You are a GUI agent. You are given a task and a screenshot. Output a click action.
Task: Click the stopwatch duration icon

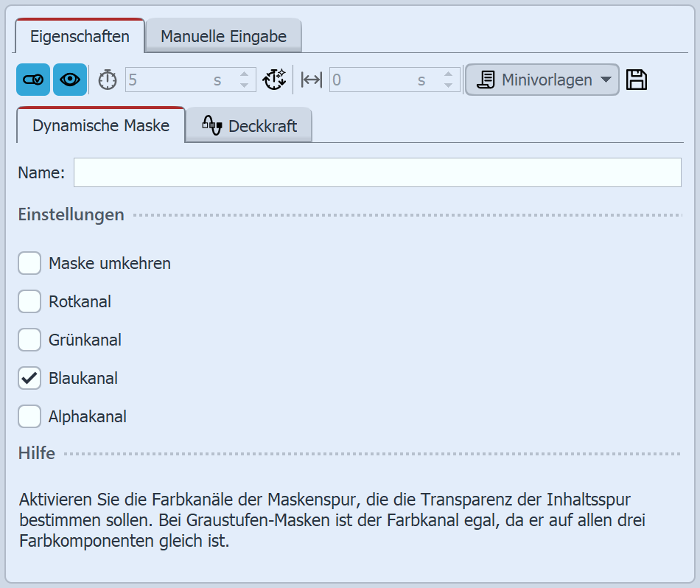107,80
